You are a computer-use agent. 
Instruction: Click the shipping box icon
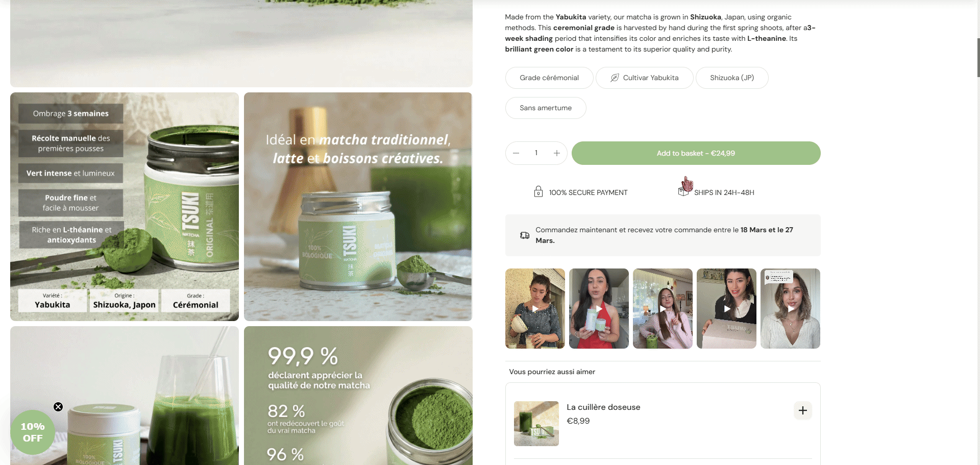tap(683, 191)
